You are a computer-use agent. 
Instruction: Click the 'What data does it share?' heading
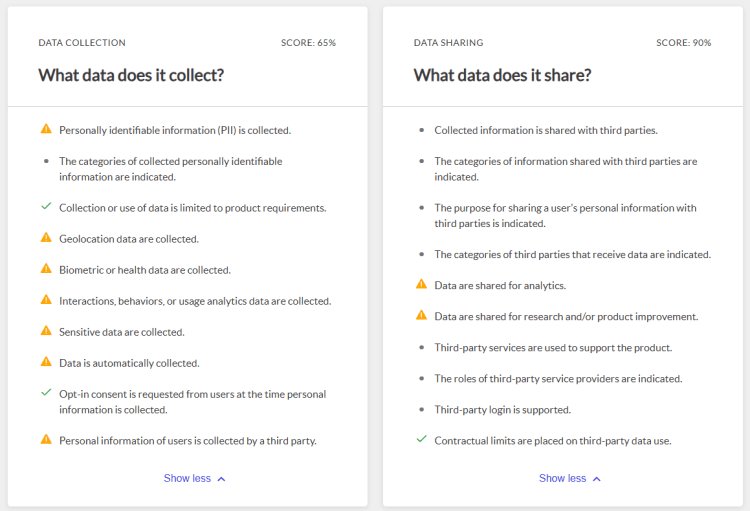502,75
